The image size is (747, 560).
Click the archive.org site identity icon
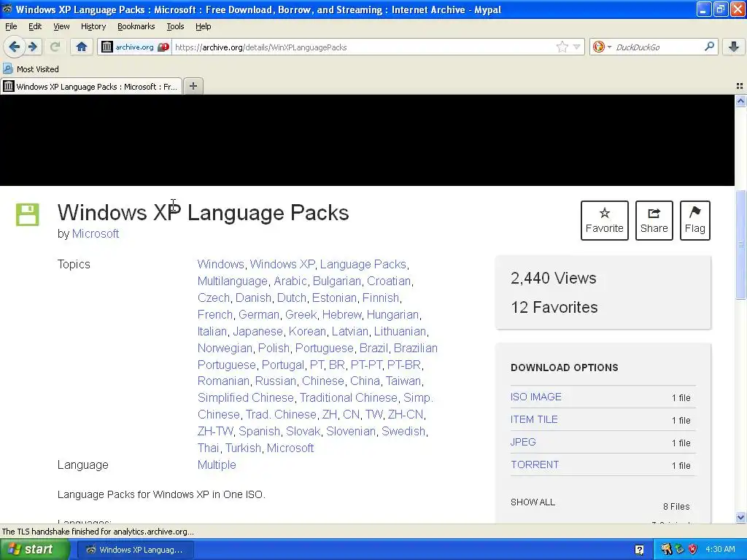[x=107, y=47]
